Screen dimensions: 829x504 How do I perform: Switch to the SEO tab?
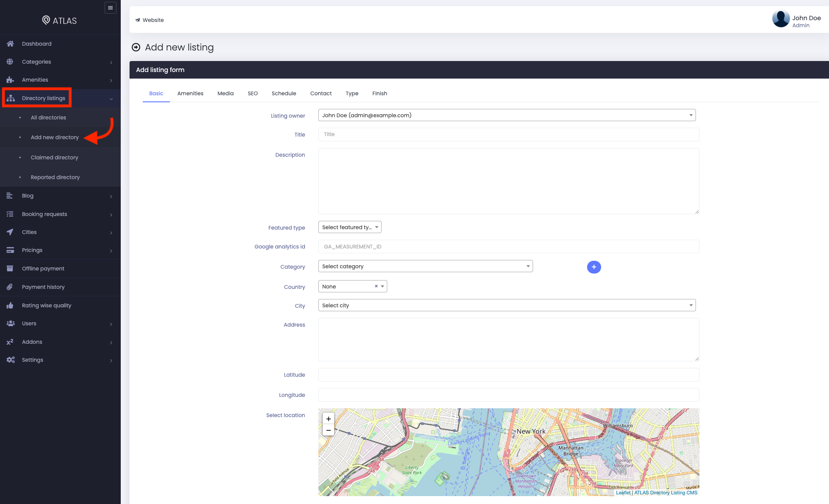pyautogui.click(x=252, y=94)
